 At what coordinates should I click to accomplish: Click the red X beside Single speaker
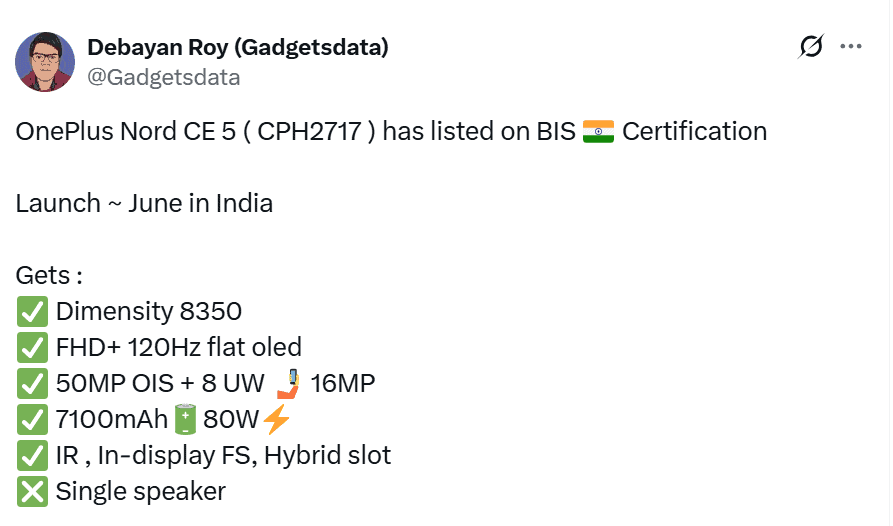pyautogui.click(x=32, y=492)
